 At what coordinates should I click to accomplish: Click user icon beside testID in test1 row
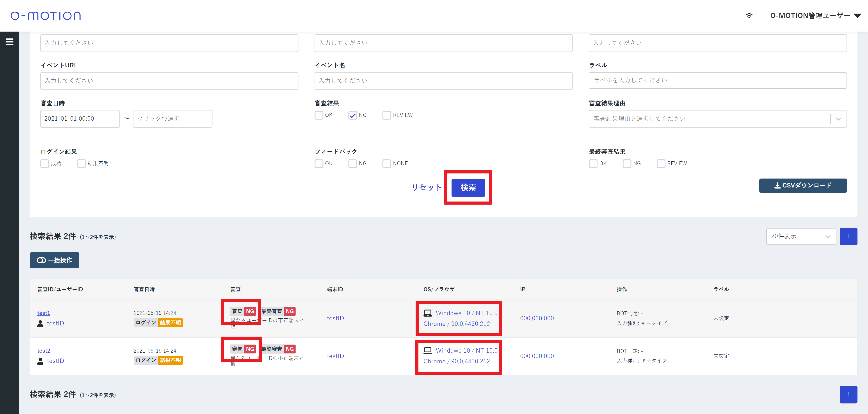coord(40,324)
